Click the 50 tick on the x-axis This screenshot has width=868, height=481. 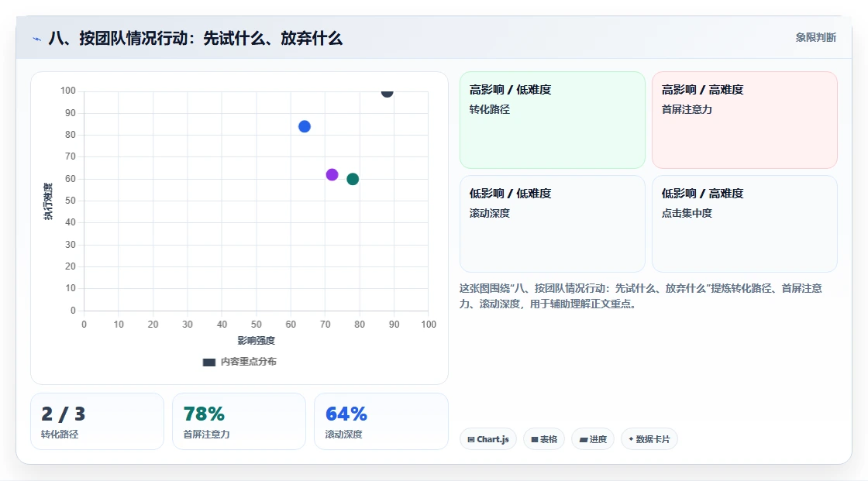pos(257,325)
